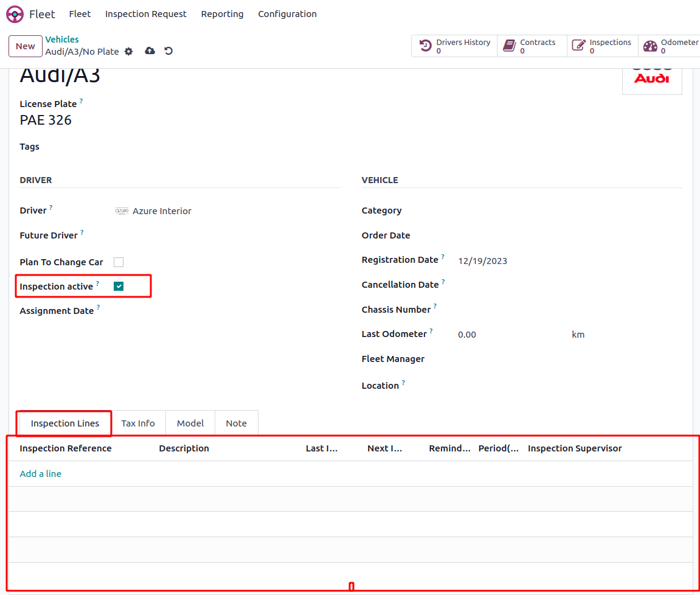Discard changes with the undo icon
The height and width of the screenshot is (595, 700).
[x=168, y=51]
